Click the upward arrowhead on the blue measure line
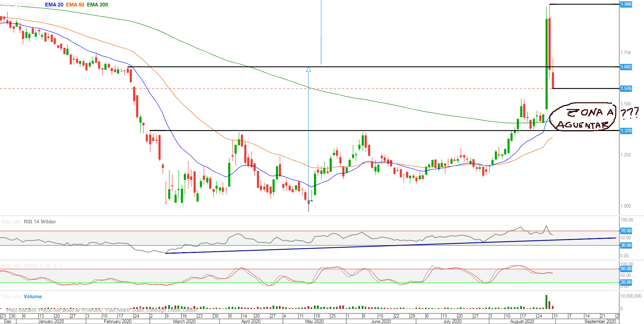 point(308,69)
